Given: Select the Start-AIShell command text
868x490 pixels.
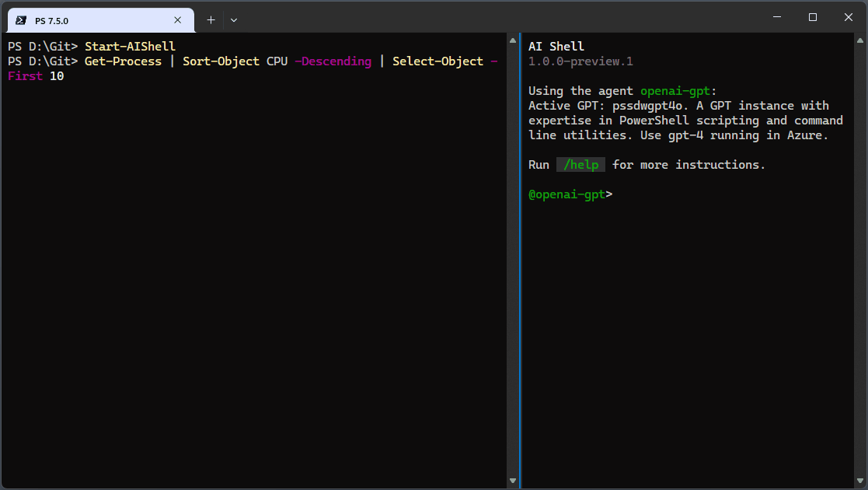Looking at the screenshot, I should coord(131,46).
